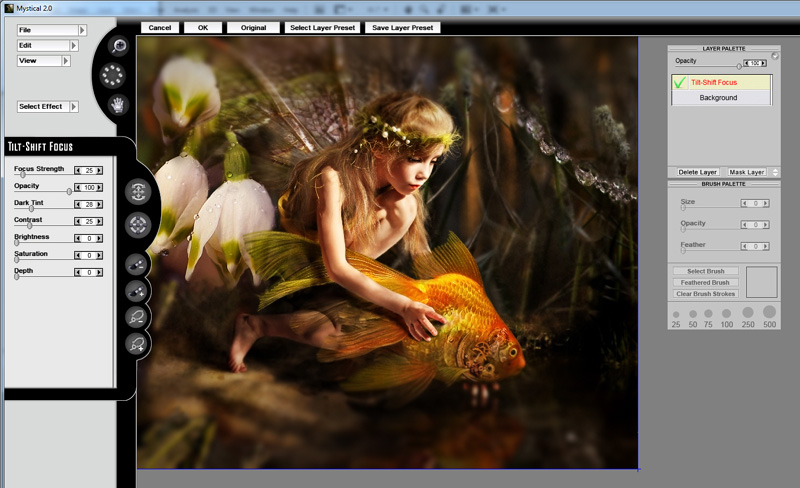The width and height of the screenshot is (800, 488).
Task: Select the brush tool icon
Action: click(137, 264)
